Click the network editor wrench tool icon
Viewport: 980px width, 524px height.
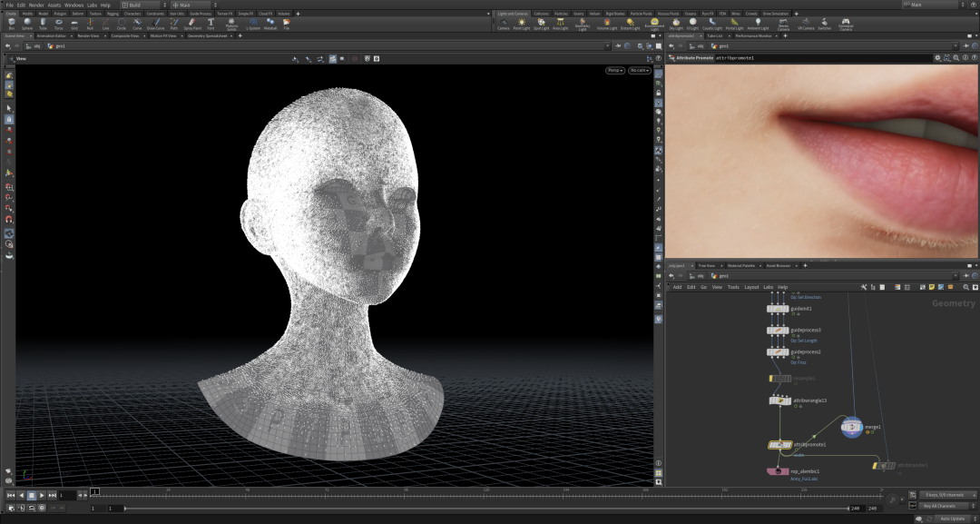pyautogui.click(x=864, y=287)
